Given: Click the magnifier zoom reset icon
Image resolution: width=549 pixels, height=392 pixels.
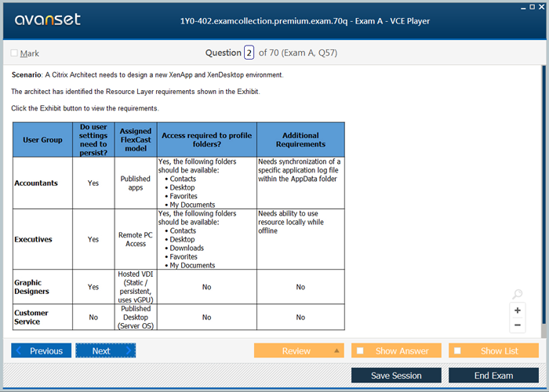Looking at the screenshot, I should point(517,295).
